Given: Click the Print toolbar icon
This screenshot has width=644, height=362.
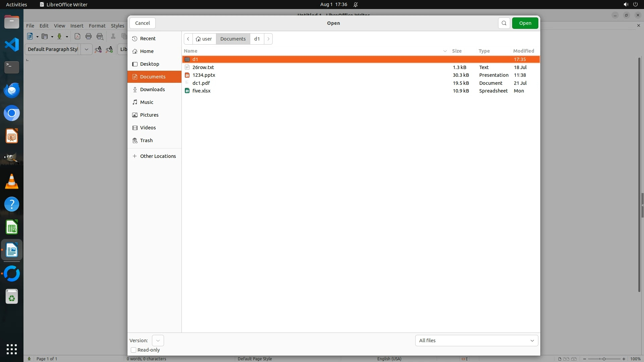Looking at the screenshot, I should point(89,37).
